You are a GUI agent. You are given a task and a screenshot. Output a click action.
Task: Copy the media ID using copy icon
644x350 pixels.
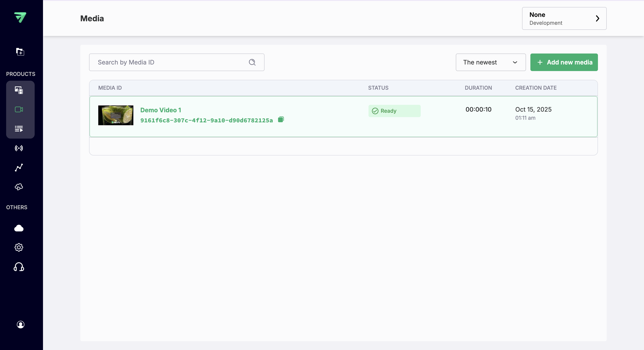tap(281, 120)
